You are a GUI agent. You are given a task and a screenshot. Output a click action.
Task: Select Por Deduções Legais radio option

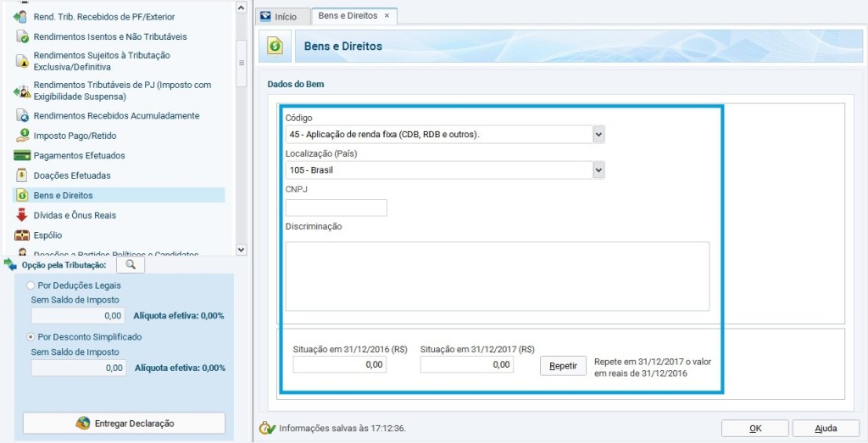click(31, 285)
